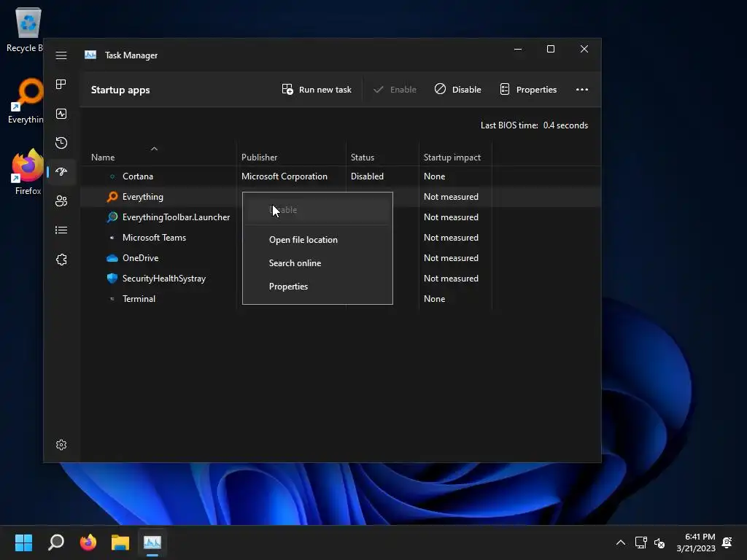Open taskbar Search

pyautogui.click(x=55, y=542)
